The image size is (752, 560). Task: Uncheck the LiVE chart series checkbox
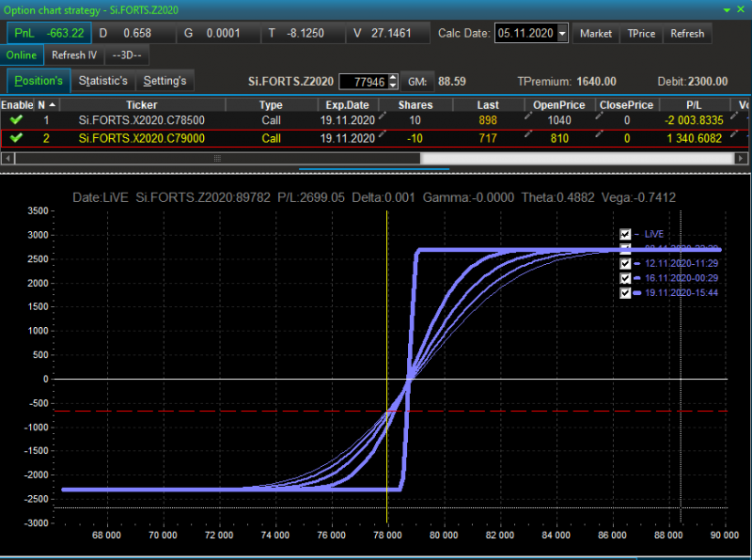click(625, 234)
